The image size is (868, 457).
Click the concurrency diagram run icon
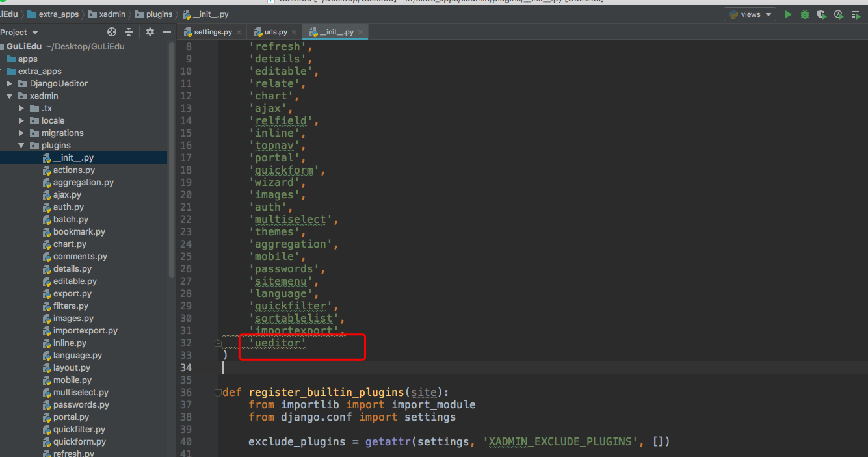tap(856, 14)
